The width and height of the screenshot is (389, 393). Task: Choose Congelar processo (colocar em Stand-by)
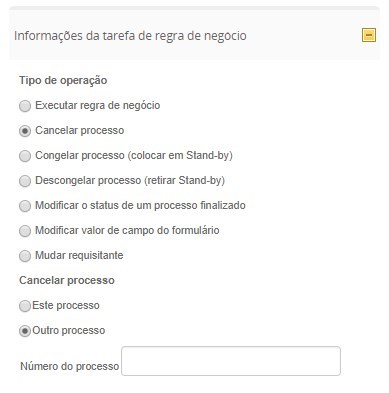(25, 156)
